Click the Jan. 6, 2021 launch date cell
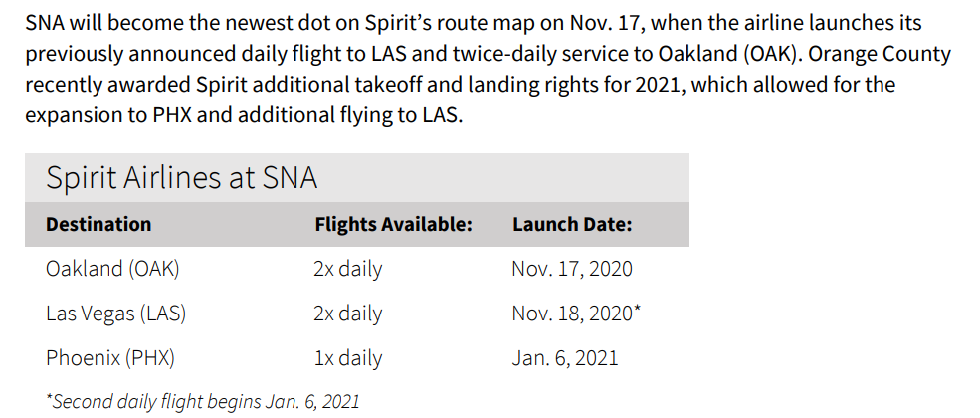 click(565, 358)
